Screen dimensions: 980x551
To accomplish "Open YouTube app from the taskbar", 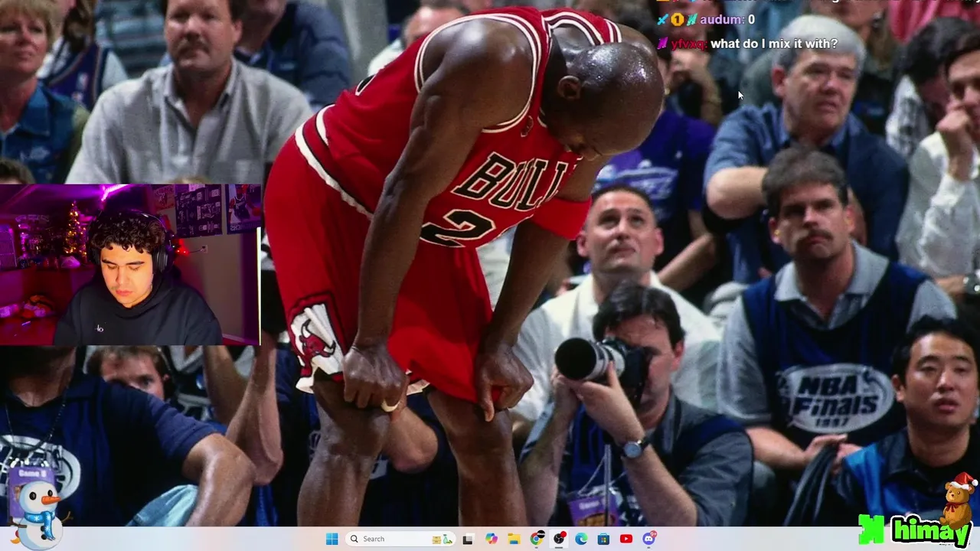I will (x=626, y=539).
